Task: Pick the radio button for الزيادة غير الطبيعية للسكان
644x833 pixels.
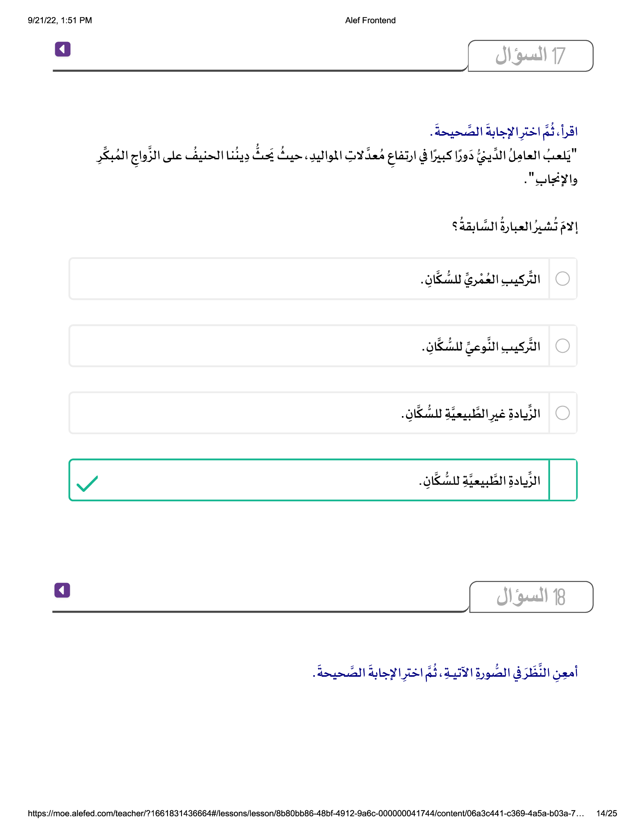Action: (562, 413)
